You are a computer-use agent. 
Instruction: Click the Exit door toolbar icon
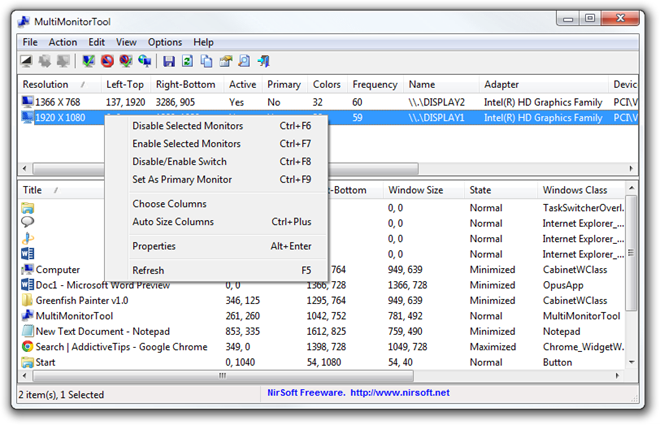click(x=263, y=61)
